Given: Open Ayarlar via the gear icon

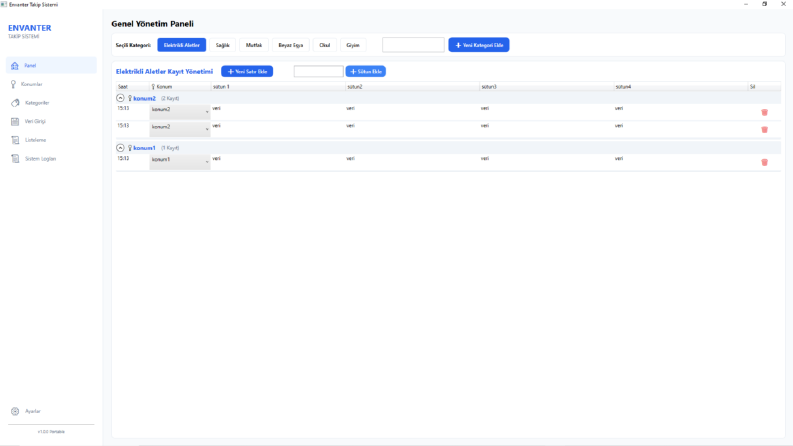Looking at the screenshot, I should [x=15, y=411].
